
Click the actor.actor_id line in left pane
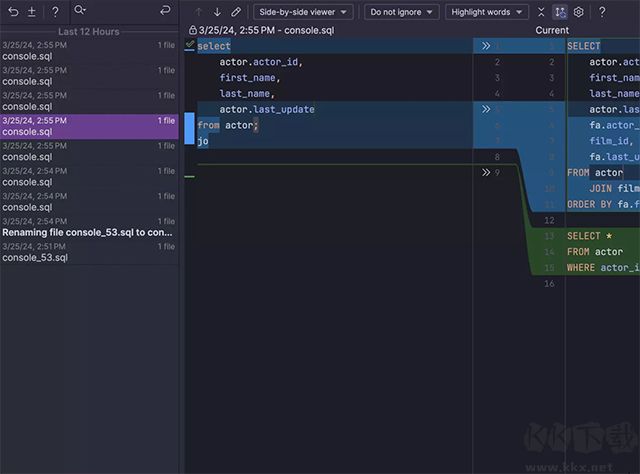coord(261,62)
